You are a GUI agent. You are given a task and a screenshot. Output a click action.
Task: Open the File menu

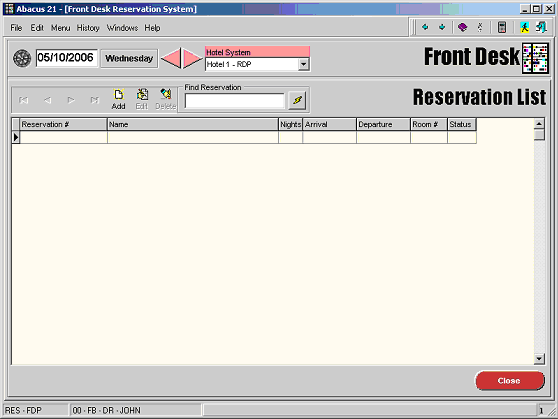click(x=16, y=28)
